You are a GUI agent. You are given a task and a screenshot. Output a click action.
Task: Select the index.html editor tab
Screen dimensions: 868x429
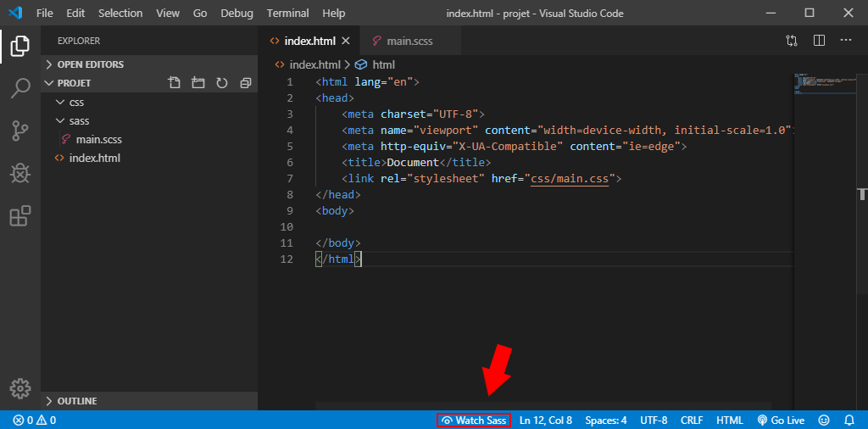(x=309, y=41)
